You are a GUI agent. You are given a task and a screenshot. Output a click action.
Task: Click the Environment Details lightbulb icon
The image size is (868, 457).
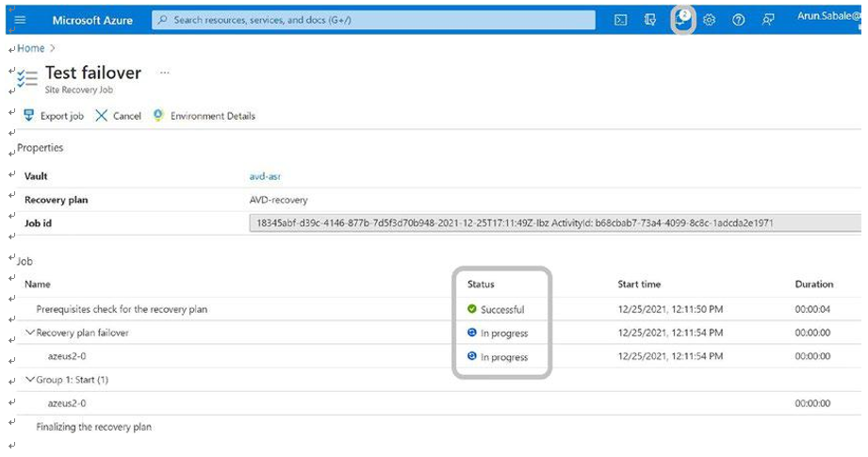[x=158, y=115]
